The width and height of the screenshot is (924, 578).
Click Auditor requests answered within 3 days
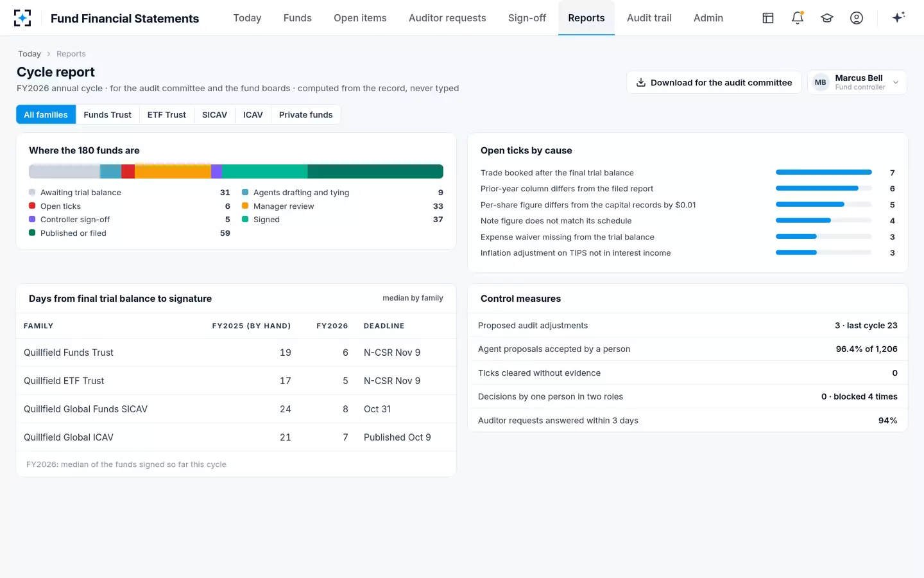click(688, 420)
